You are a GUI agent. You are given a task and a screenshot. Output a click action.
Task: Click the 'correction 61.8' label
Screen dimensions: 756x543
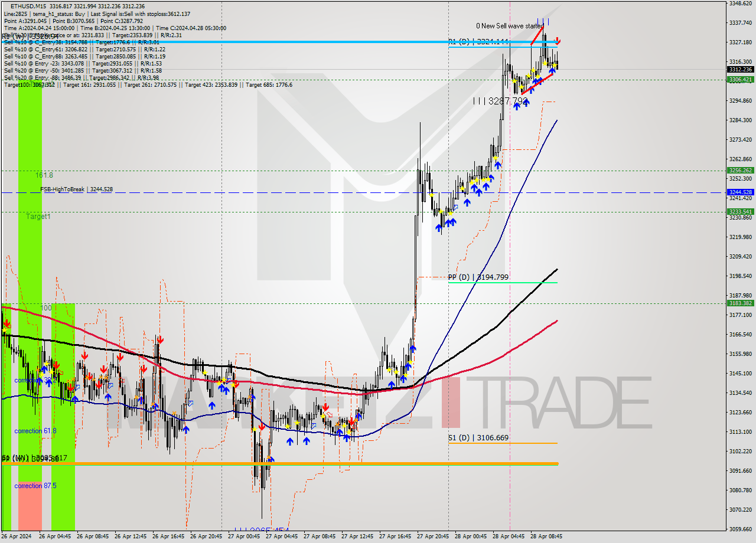point(35,431)
